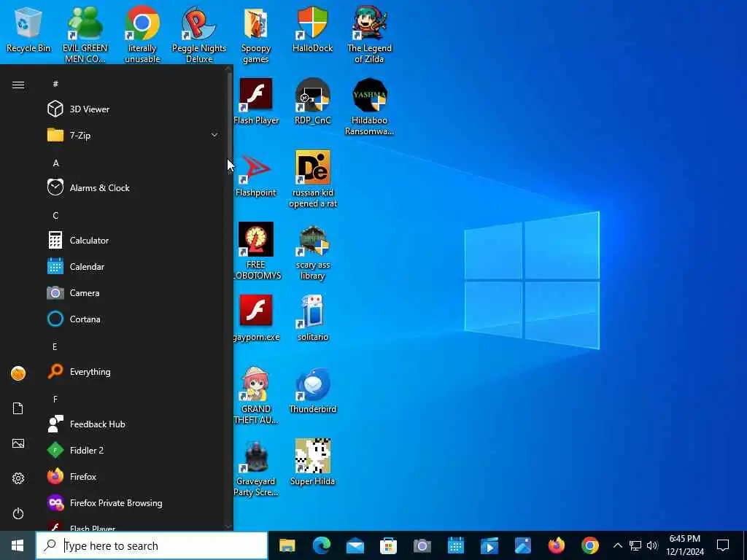Open Camera app in Start menu list

133,293
